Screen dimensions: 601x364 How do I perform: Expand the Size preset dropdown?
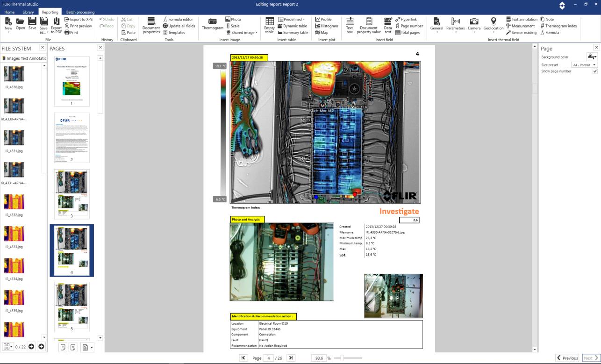(585, 65)
